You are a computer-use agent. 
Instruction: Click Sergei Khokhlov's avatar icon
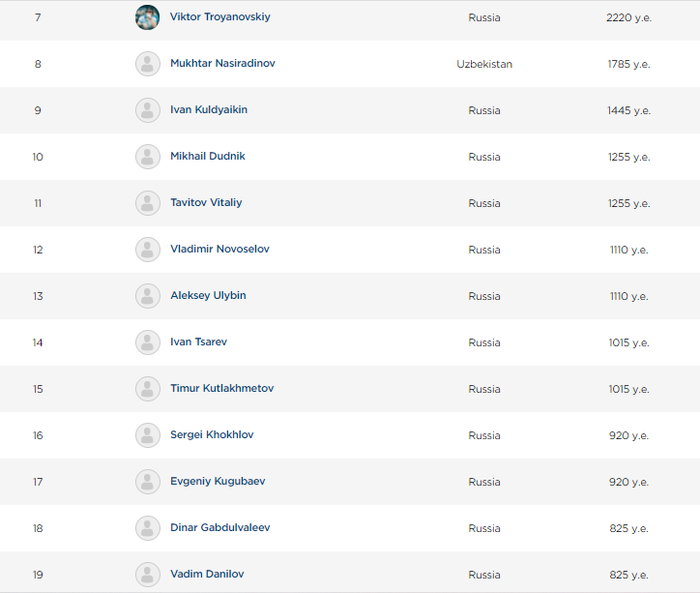[148, 435]
